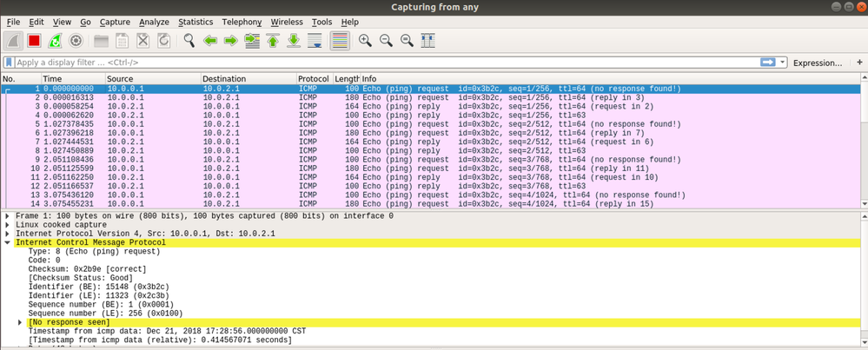Open the Capture menu
Viewport: 868px width, 350px height.
coord(115,22)
